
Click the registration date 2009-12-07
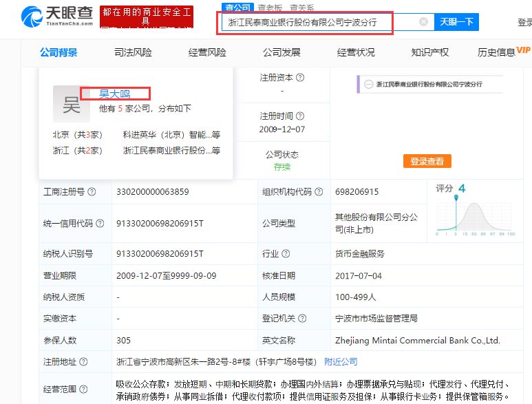click(282, 129)
